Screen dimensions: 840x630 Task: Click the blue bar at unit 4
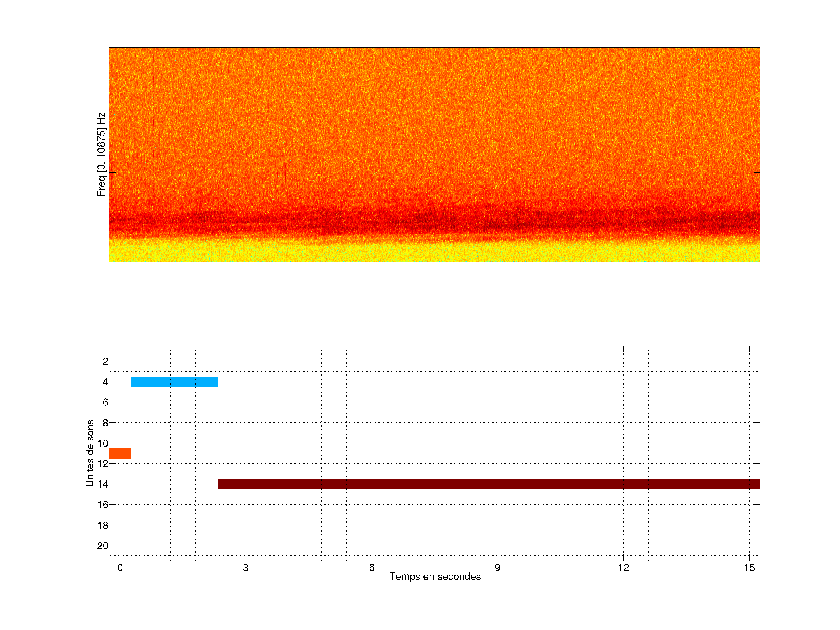tap(174, 381)
